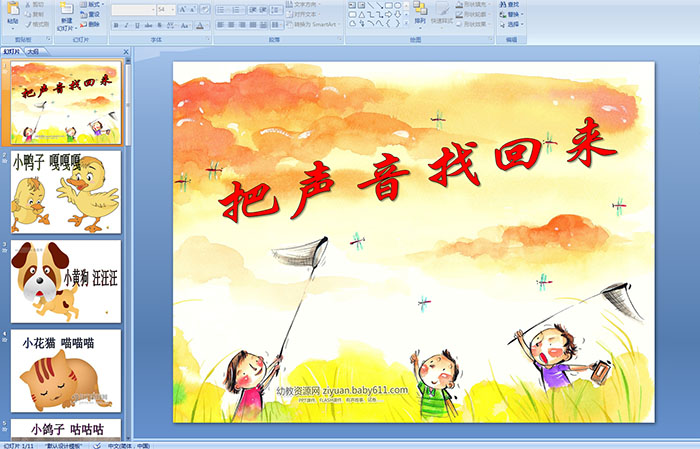
Task: Click the Increase Indent icon
Action: point(263,10)
